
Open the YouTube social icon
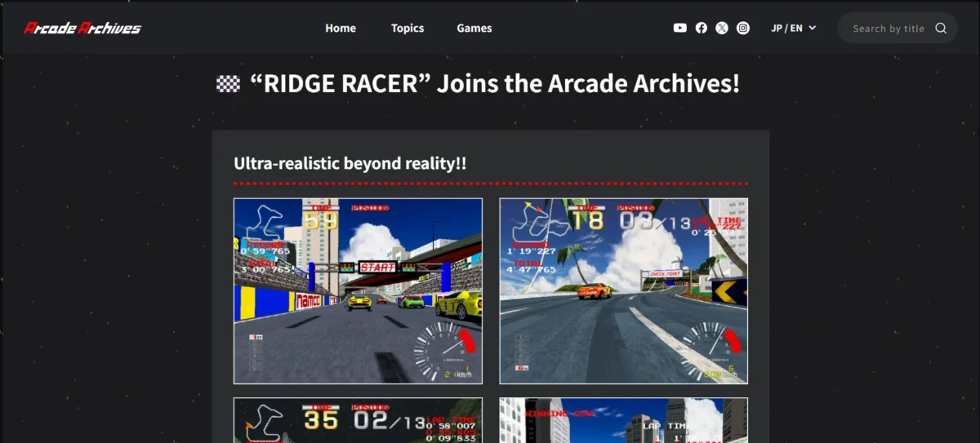679,28
